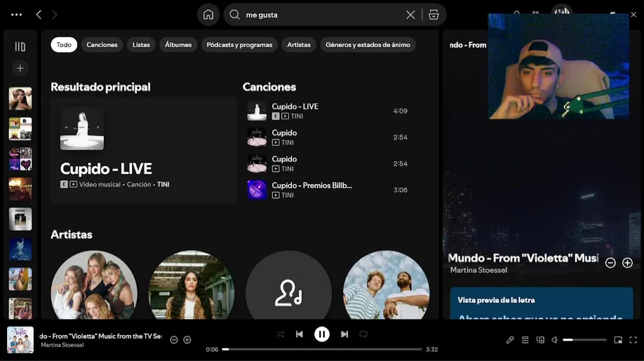Collapse Your Library sidebar icon
This screenshot has height=361, width=644.
tap(20, 47)
